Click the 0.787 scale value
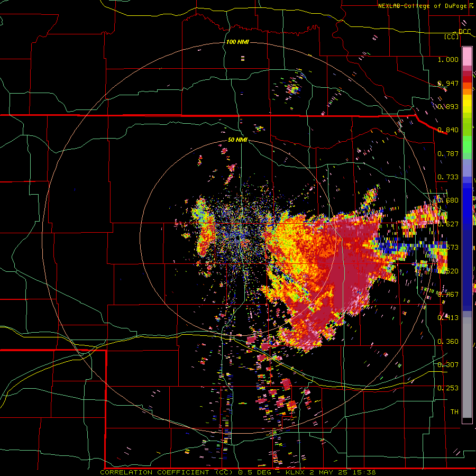The width and height of the screenshot is (476, 476). (x=448, y=153)
